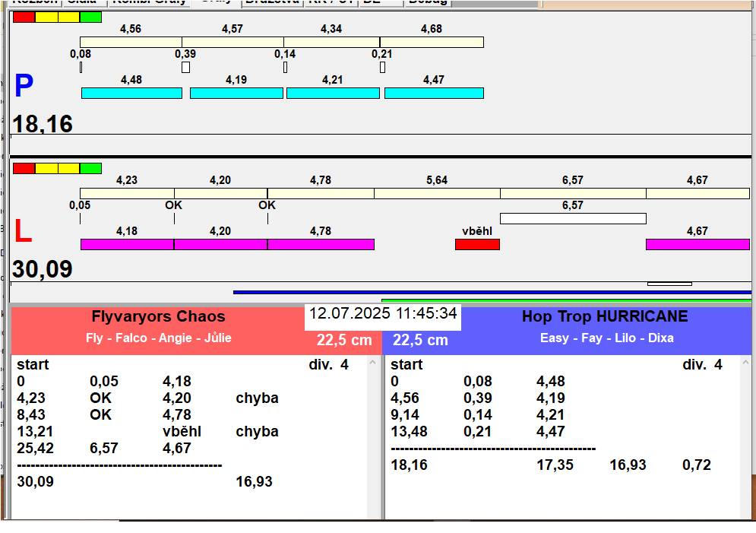Select the magenta bar labeled 4,67

tap(697, 244)
